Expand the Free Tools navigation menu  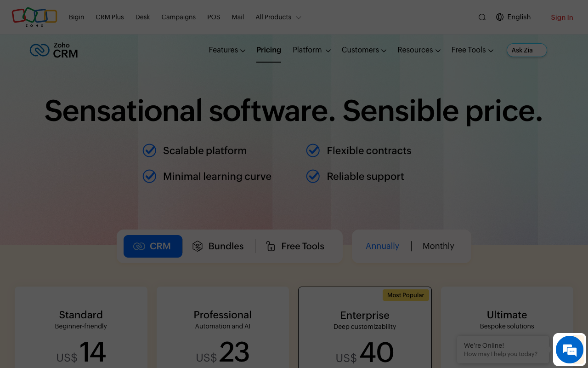pos(472,50)
